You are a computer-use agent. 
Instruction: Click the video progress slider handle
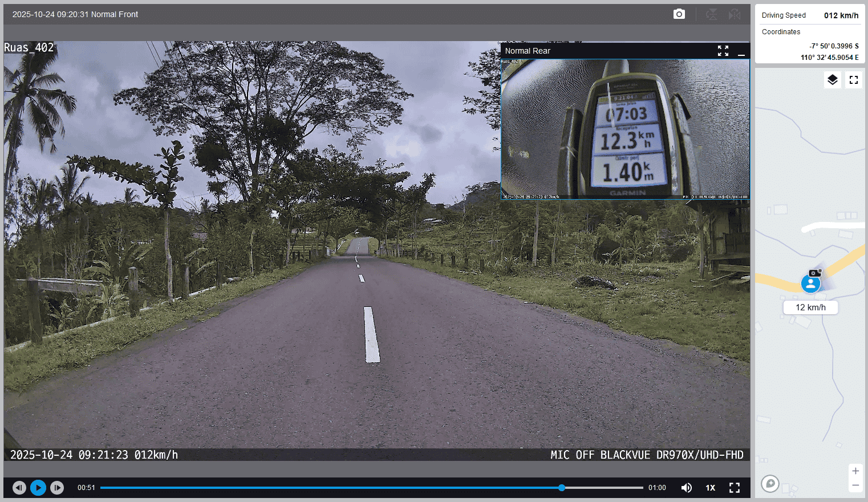(x=562, y=488)
